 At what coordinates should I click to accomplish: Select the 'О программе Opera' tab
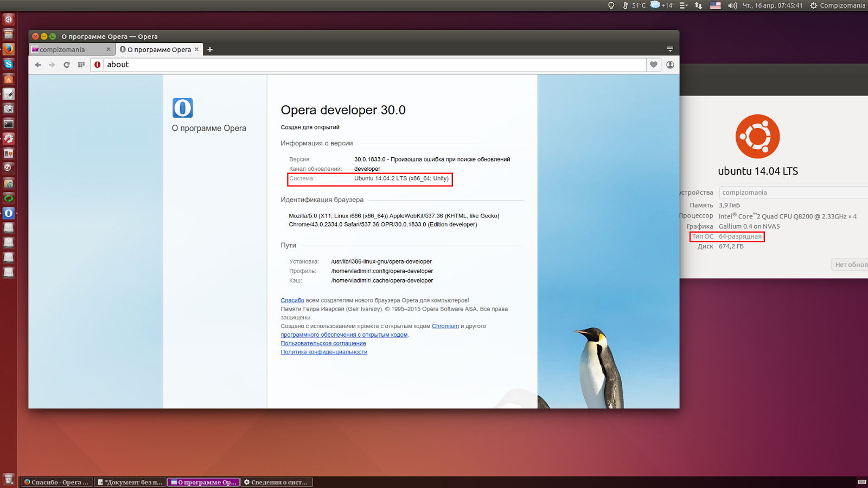159,49
